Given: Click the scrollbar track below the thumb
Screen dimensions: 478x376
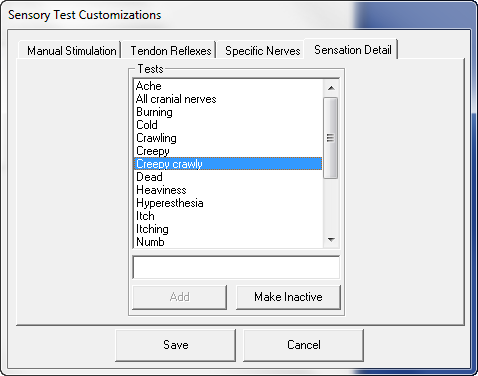Looking at the screenshot, I should tap(331, 205).
